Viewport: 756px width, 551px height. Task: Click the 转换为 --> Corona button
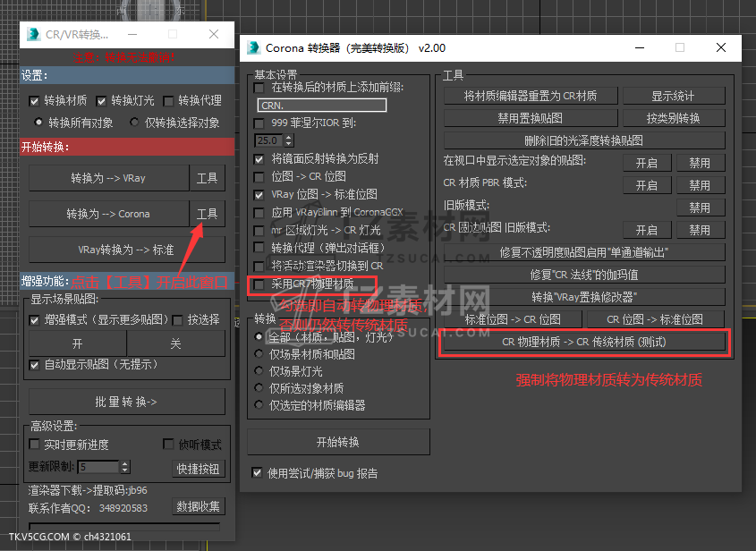[x=108, y=214]
